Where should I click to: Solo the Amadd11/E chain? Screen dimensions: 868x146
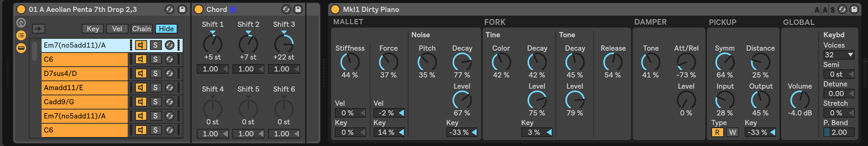click(156, 88)
